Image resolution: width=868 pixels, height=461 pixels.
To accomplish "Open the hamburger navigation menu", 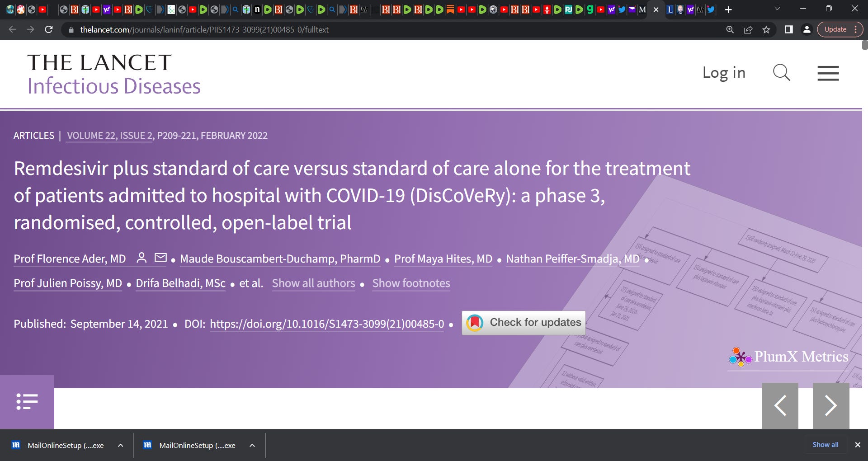I will click(x=828, y=73).
